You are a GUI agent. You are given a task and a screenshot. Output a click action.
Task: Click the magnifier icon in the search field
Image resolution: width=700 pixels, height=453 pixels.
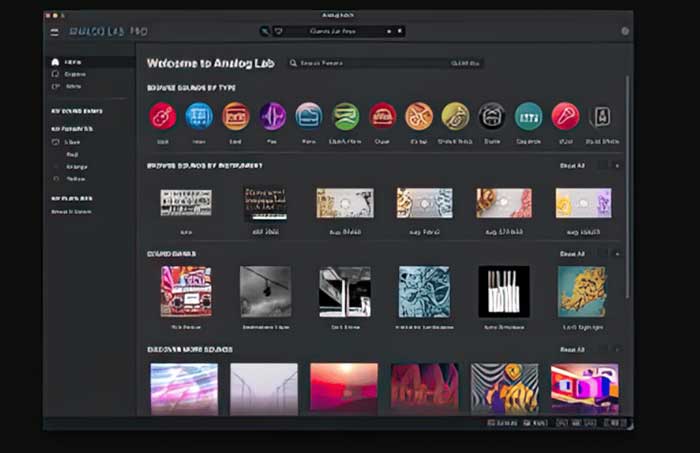point(293,63)
